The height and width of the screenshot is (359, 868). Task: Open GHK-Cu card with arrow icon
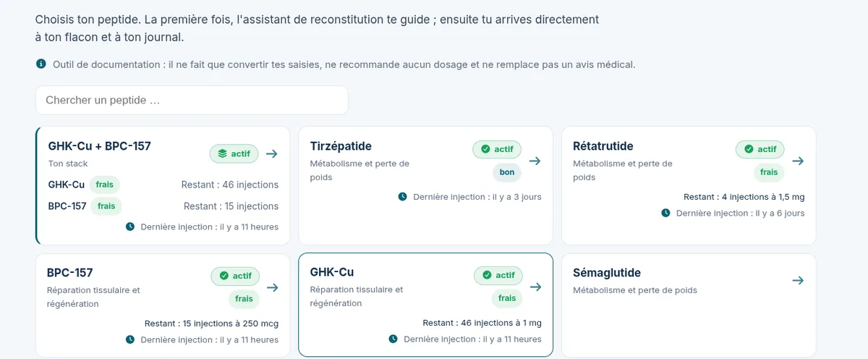point(535,287)
